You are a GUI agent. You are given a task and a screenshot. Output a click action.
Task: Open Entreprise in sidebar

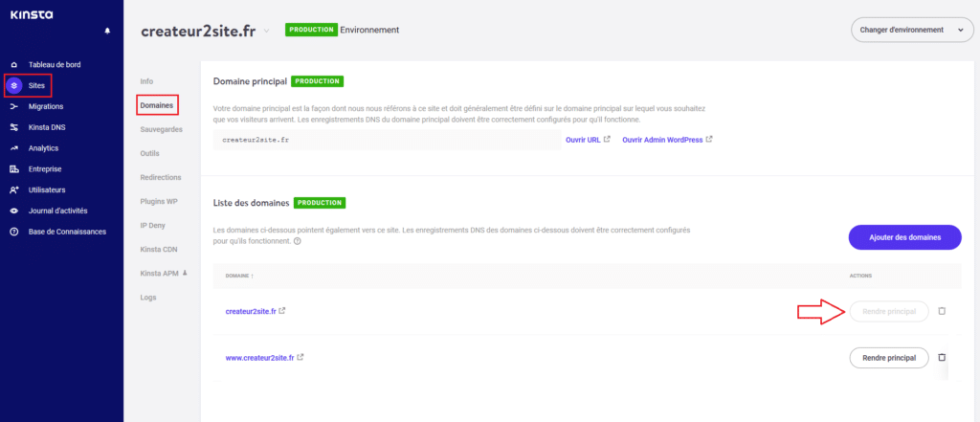45,168
